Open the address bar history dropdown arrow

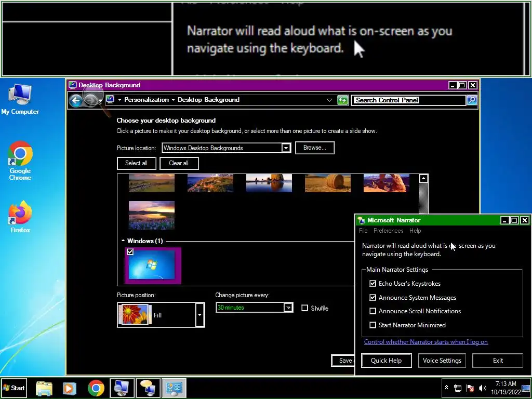tap(329, 100)
